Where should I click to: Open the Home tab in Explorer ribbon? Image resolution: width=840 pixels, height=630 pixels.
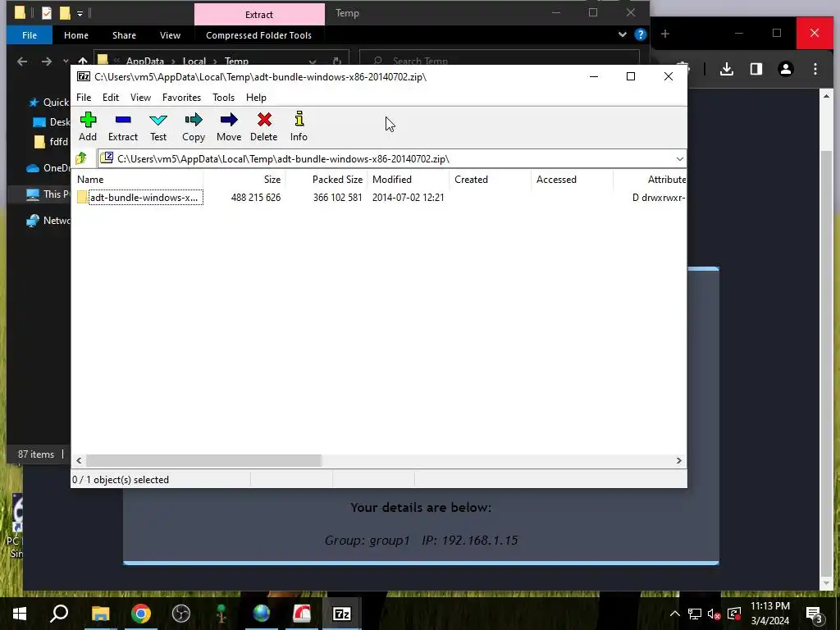coord(76,35)
